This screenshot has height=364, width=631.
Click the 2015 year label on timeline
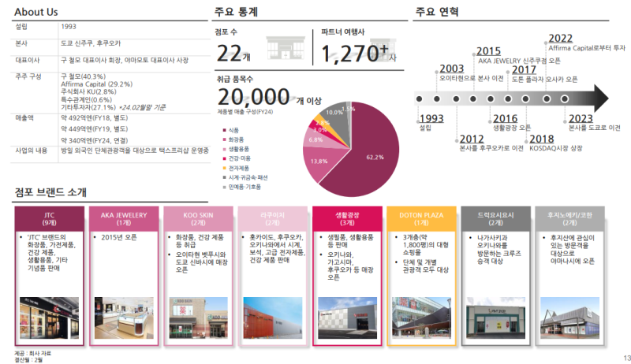click(x=489, y=52)
